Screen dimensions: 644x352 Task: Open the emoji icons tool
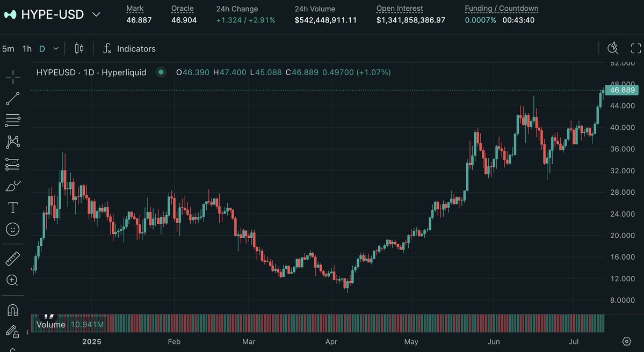coord(13,229)
